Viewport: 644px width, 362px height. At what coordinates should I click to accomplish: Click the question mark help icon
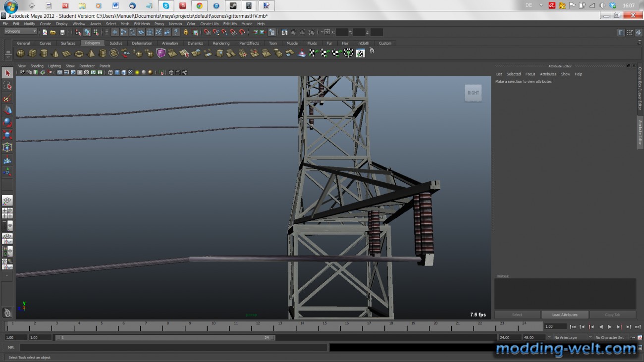(176, 32)
